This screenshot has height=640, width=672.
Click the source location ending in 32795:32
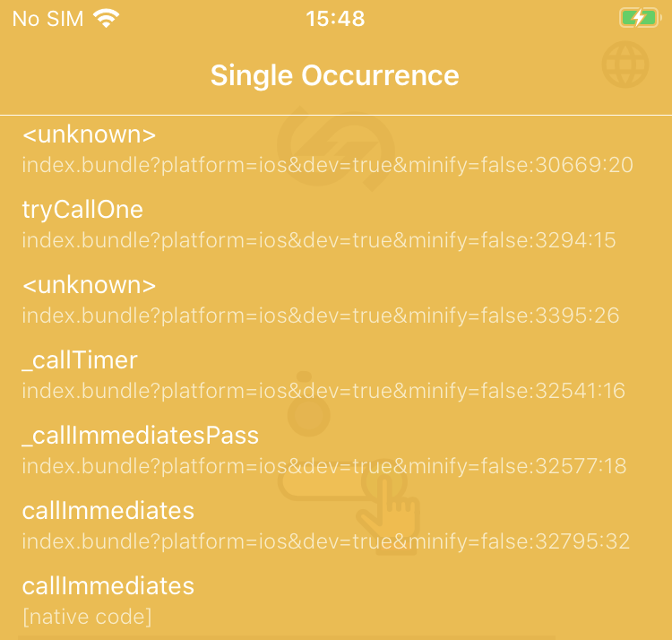pos(326,541)
